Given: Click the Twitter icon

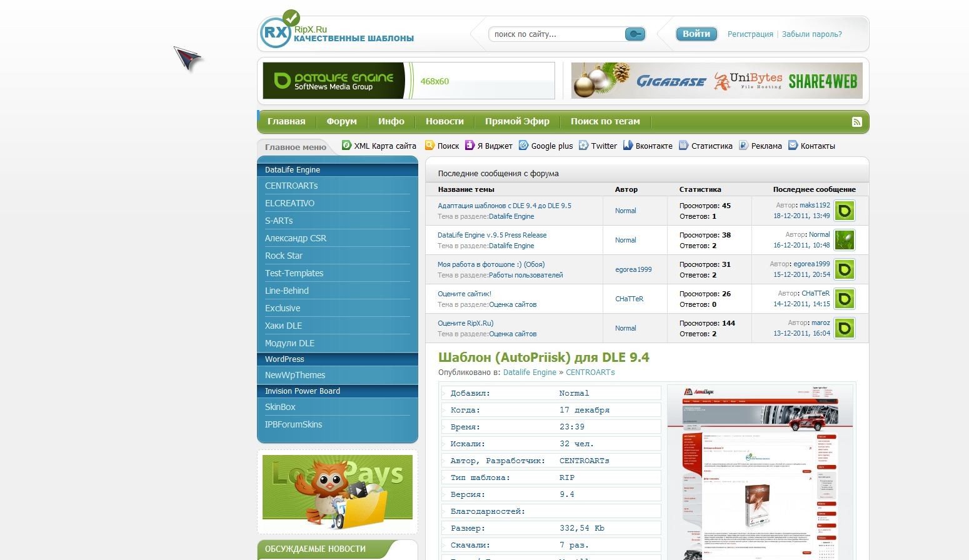Looking at the screenshot, I should 583,145.
